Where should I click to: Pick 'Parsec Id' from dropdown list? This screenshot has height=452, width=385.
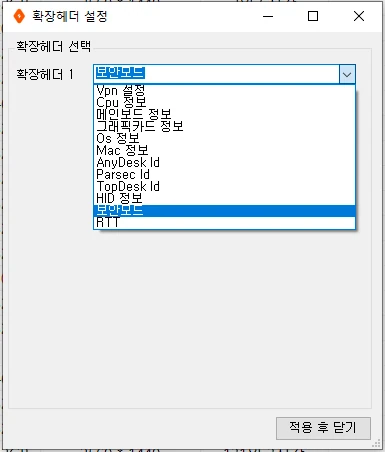[224, 174]
